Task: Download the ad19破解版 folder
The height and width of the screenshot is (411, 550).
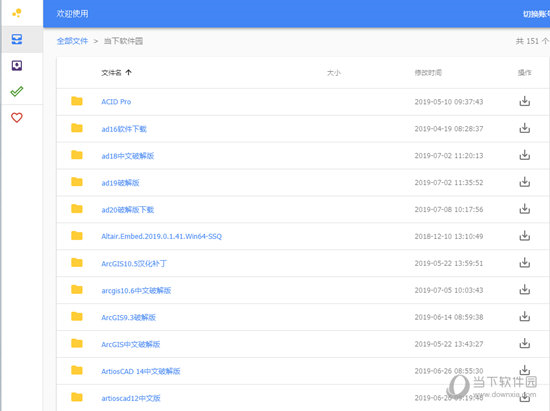Action: pyautogui.click(x=524, y=182)
